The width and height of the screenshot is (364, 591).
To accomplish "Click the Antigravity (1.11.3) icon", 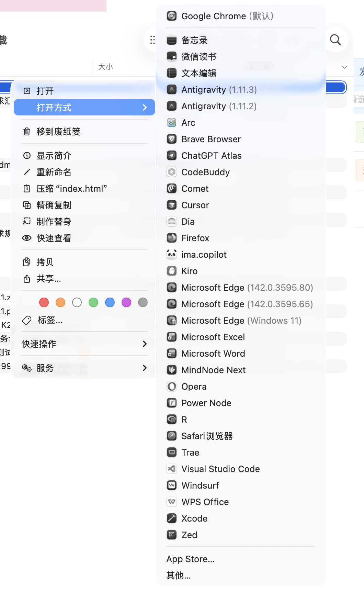I will pos(172,89).
